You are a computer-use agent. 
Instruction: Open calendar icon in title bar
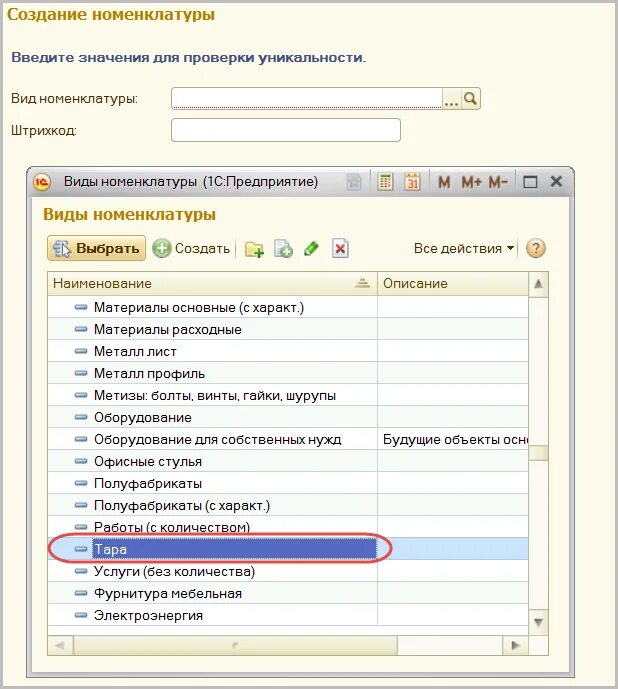412,181
